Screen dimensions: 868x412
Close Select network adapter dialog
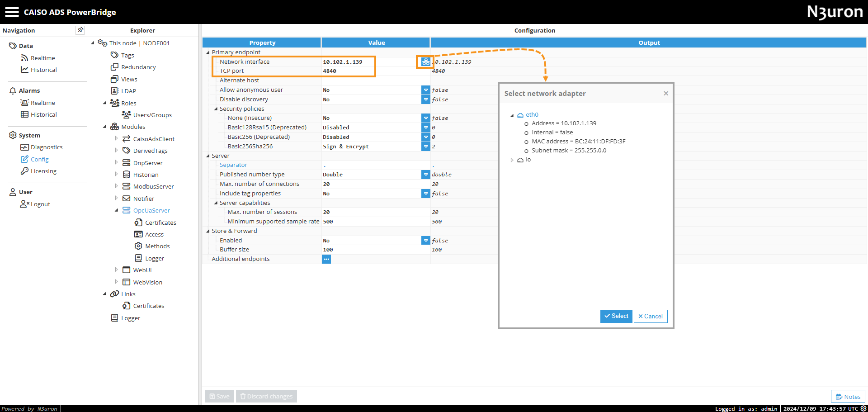pos(666,93)
